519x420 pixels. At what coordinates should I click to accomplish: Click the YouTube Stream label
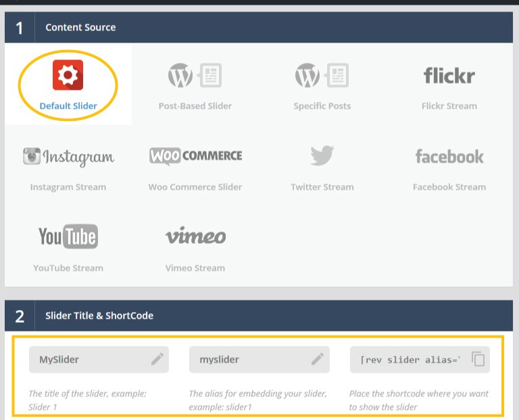tap(68, 268)
